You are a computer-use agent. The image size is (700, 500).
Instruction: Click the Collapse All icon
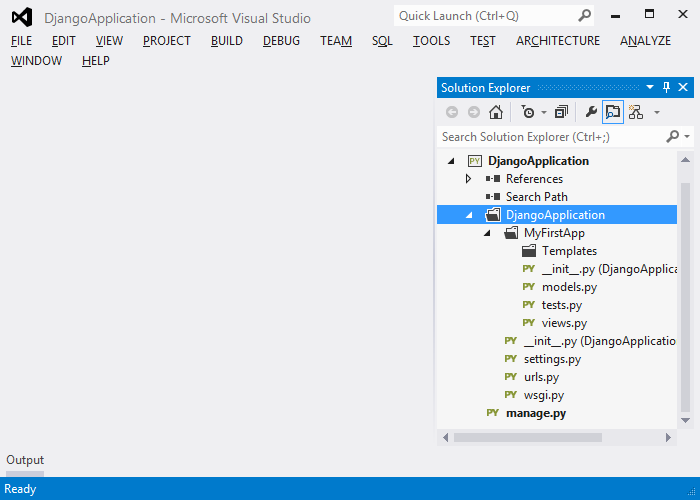[561, 112]
